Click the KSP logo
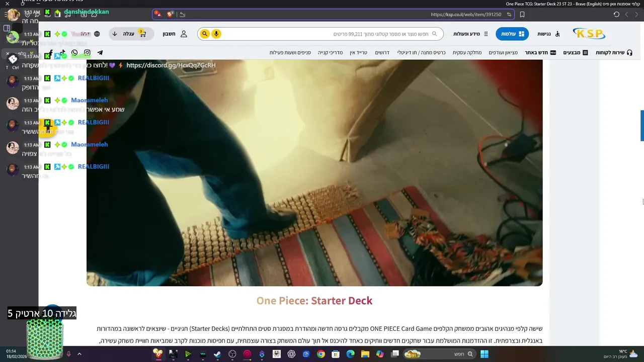Viewport: 644px width, 362px height. [589, 34]
